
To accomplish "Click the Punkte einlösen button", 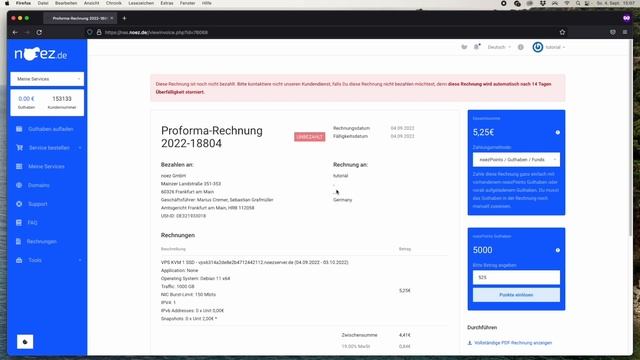I will (516, 295).
